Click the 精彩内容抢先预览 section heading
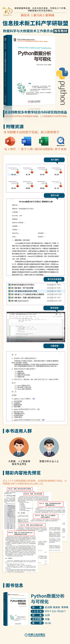The width and height of the screenshot is (70, 644). 23,473
